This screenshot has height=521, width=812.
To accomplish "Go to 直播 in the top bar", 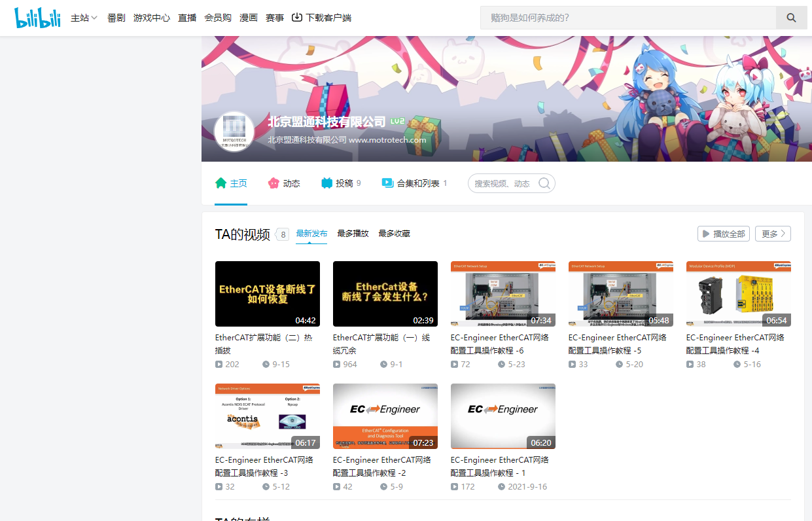I will pyautogui.click(x=187, y=18).
